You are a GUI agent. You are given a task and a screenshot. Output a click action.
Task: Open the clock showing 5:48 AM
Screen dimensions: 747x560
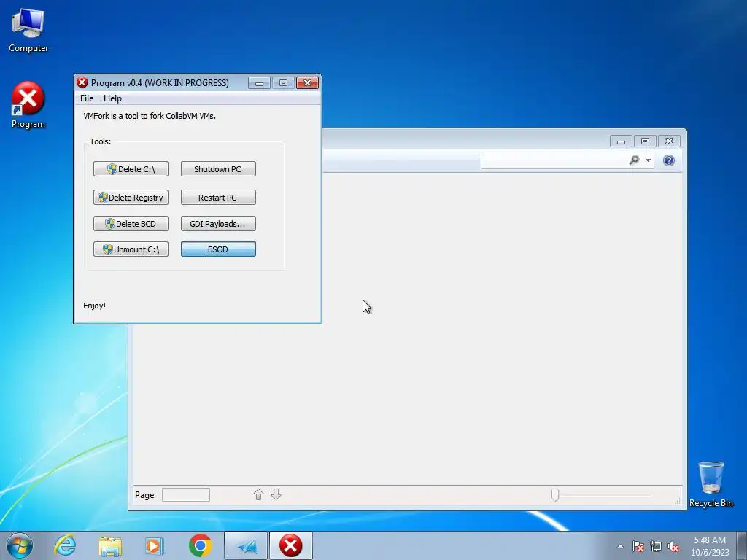710,545
